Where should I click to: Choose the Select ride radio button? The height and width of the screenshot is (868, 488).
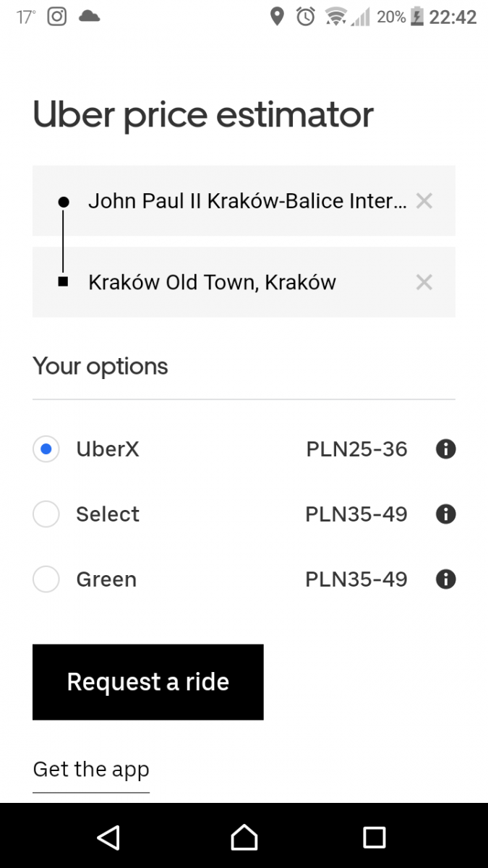(46, 514)
